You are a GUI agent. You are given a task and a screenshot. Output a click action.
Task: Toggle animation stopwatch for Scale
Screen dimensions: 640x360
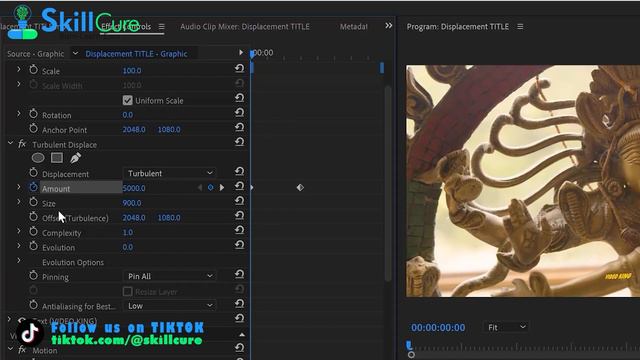[33, 70]
